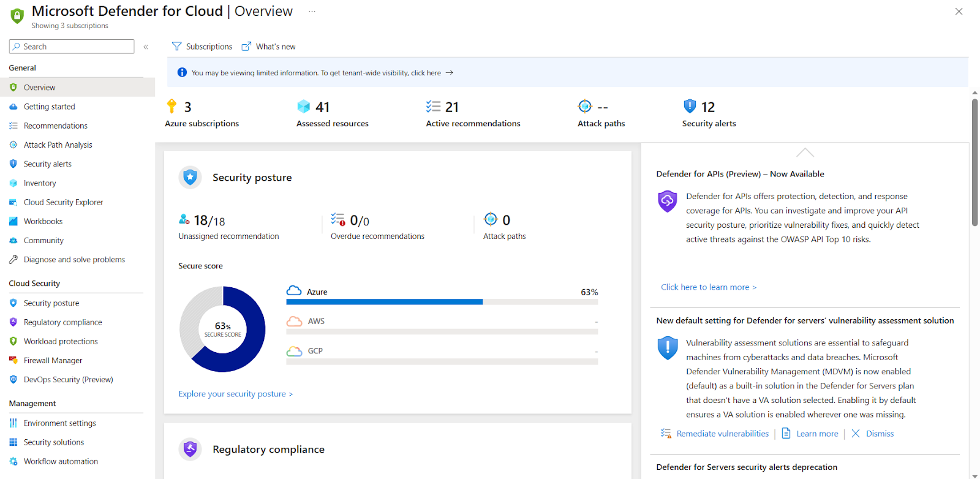This screenshot has width=980, height=479.
Task: Click the Assessed resources cube icon
Action: coord(304,107)
